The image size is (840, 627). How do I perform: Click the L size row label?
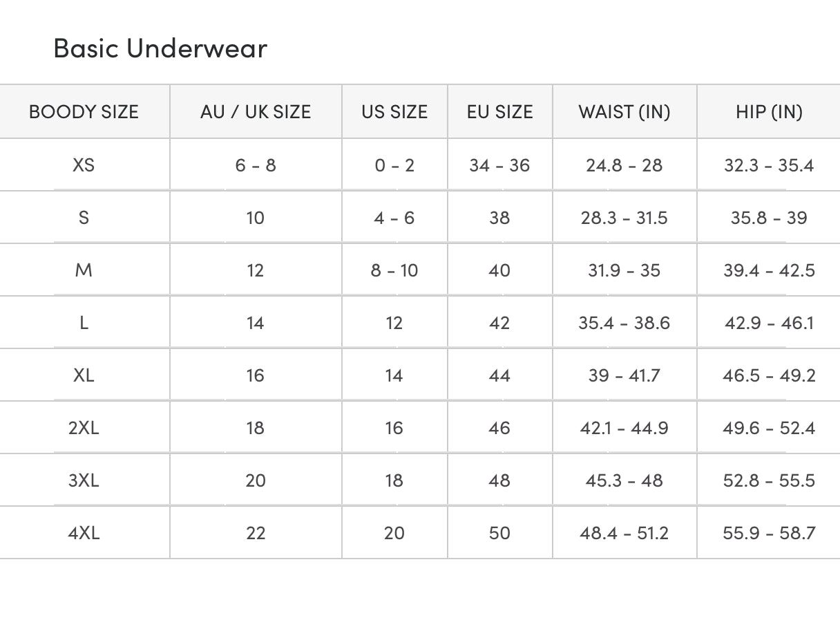click(x=84, y=323)
